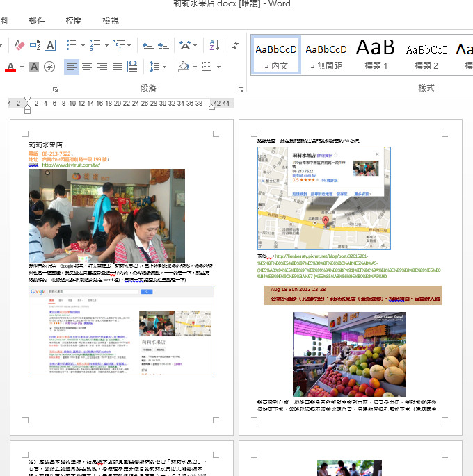Toggle center paragraph alignment
The width and height of the screenshot is (473, 476).
point(87,67)
